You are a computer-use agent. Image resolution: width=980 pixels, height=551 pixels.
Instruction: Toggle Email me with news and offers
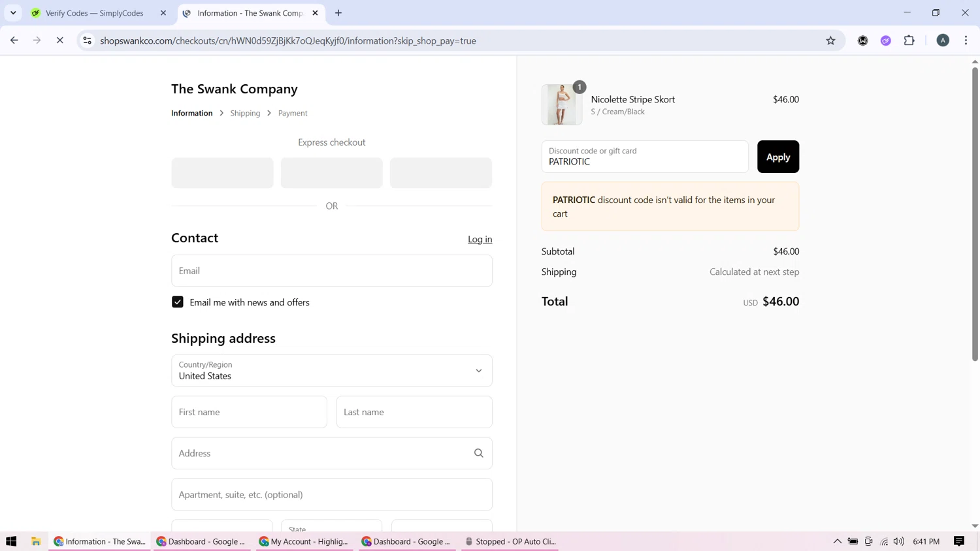coord(178,302)
